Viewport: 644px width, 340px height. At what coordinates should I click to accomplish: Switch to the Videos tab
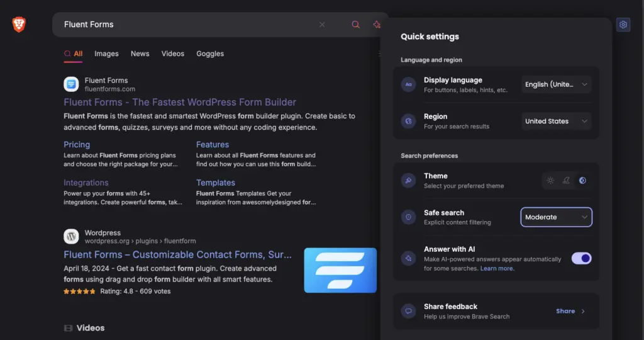coord(172,54)
